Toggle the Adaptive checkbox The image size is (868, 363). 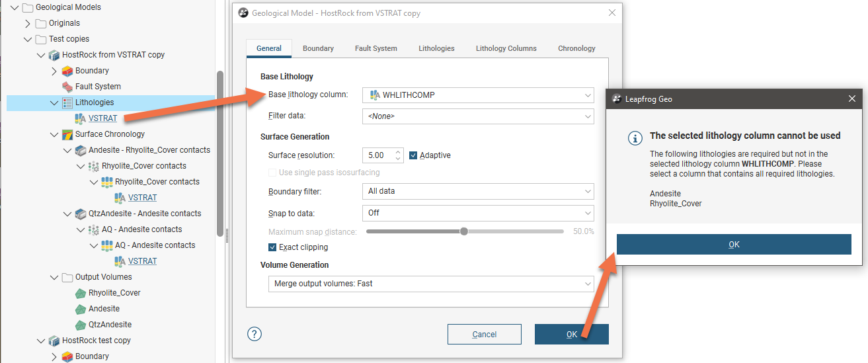coord(413,155)
